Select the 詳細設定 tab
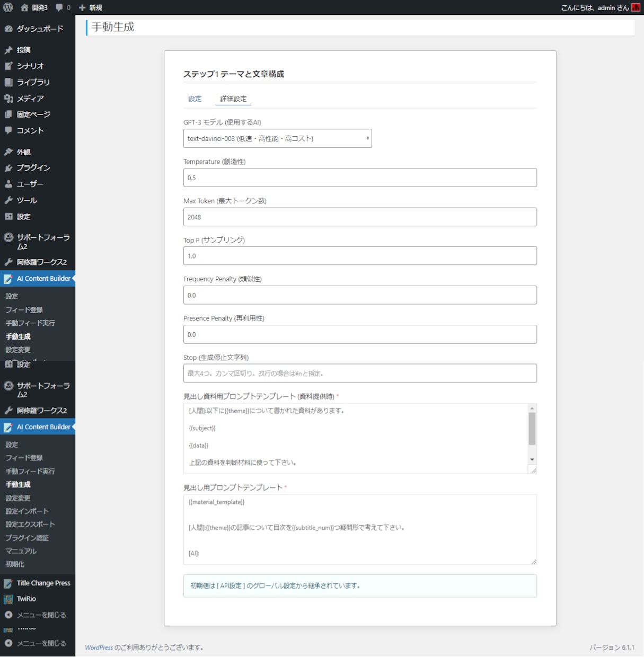644x657 pixels. click(233, 99)
